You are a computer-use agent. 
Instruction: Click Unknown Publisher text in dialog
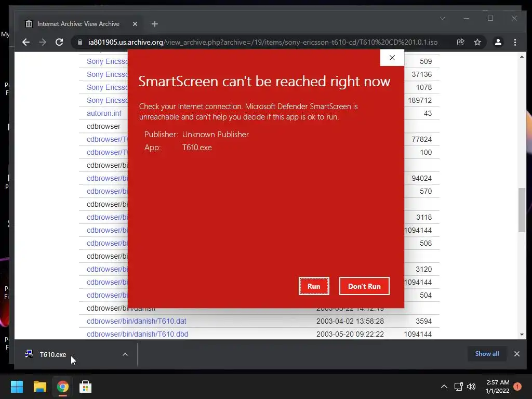[216, 135]
